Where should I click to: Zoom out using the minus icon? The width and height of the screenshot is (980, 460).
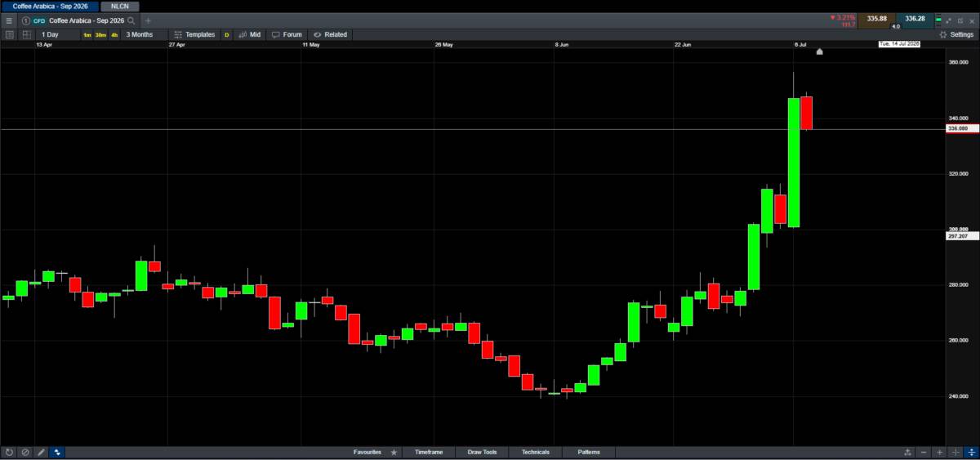(x=924, y=452)
